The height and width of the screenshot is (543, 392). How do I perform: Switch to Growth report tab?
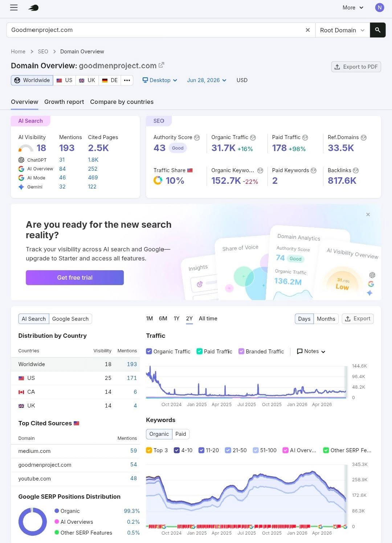pos(64,102)
